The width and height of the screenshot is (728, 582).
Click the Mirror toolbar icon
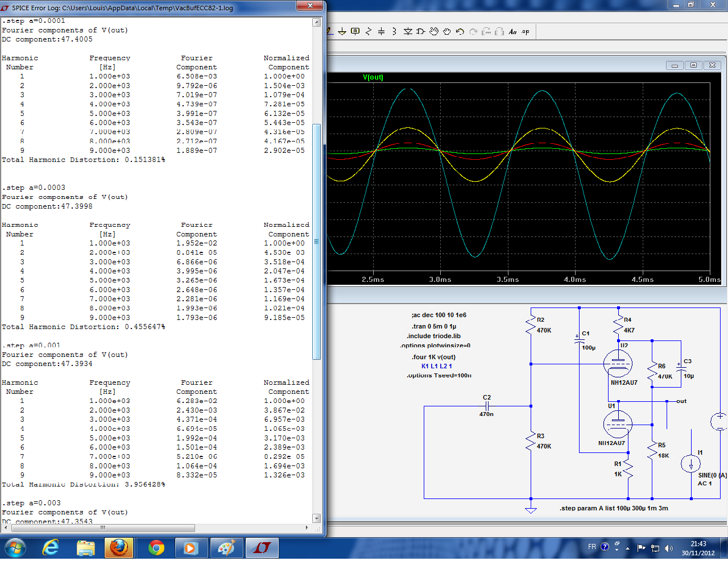[x=499, y=32]
